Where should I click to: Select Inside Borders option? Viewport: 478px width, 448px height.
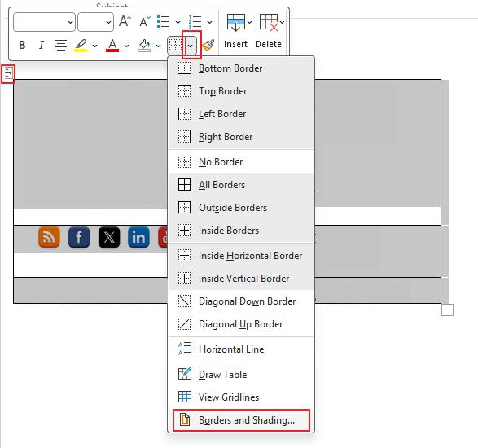pyautogui.click(x=241, y=231)
